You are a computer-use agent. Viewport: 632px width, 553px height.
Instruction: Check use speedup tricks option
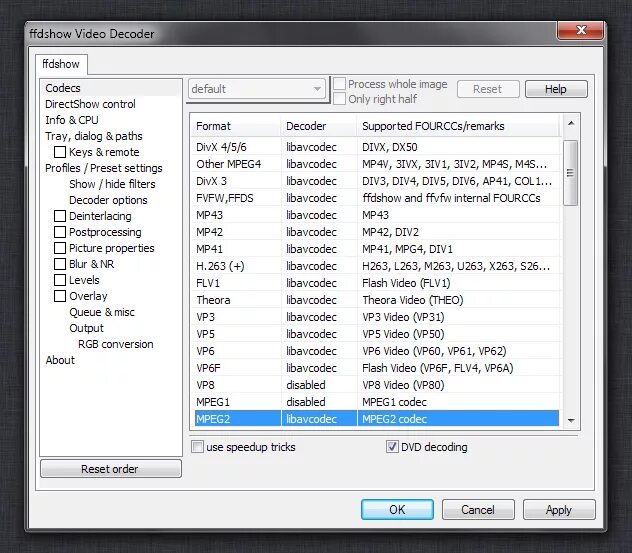pyautogui.click(x=197, y=447)
